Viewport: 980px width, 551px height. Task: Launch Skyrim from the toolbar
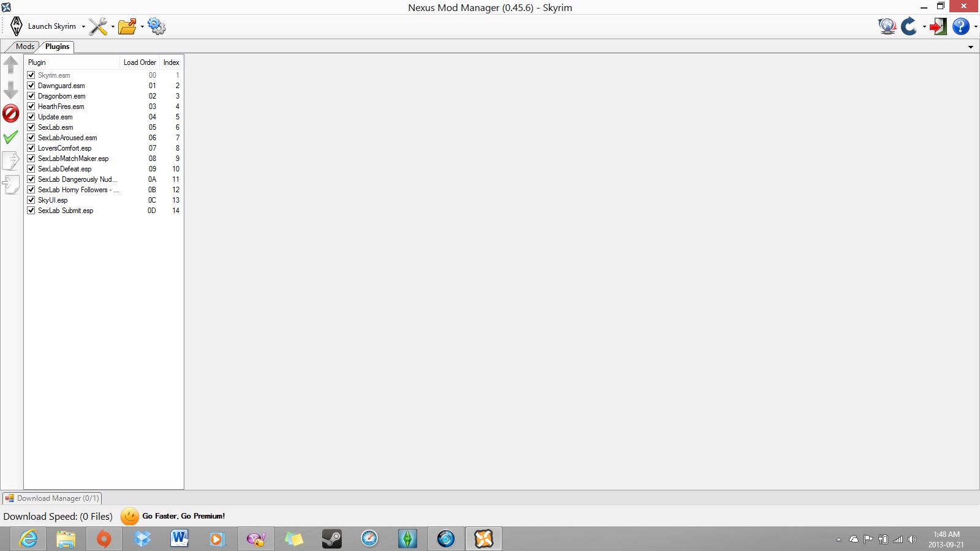point(43,26)
